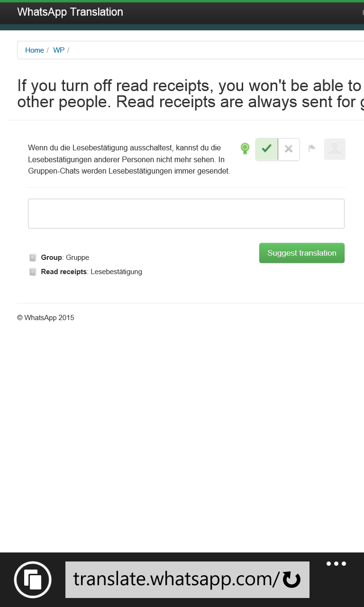Screen dimensions: 364x607
Task: Select the Group glossary term
Action: (52, 258)
